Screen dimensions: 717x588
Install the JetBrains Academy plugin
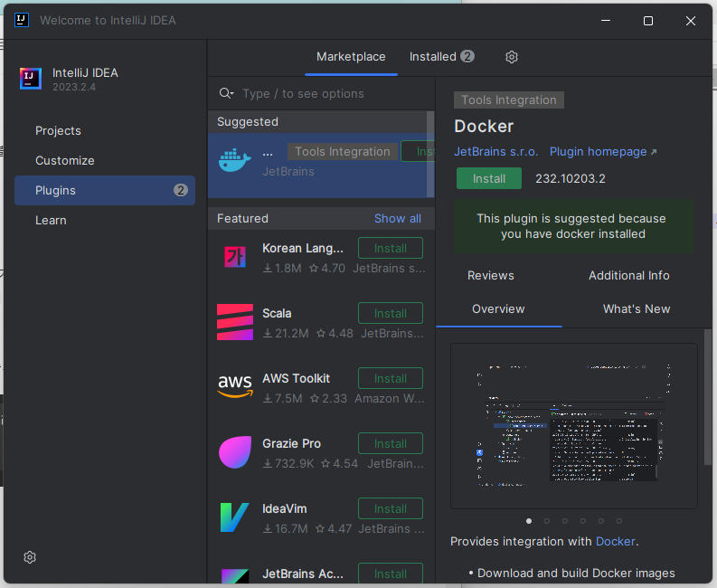pos(390,574)
